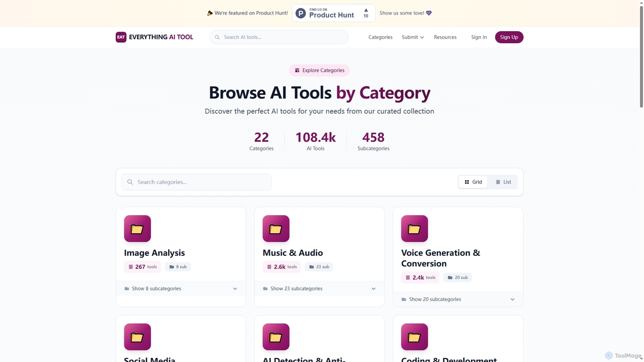
Task: Click the purple heart icon in the banner
Action: coord(429,13)
